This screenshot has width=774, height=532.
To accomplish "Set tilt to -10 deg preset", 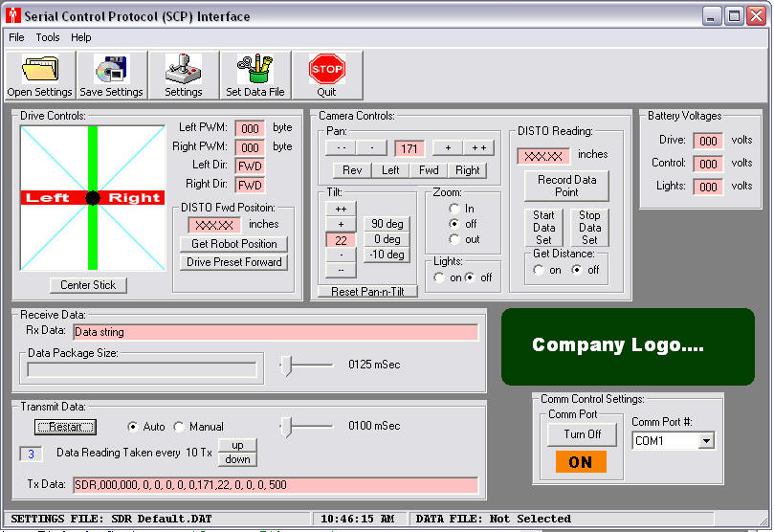I will coord(387,255).
